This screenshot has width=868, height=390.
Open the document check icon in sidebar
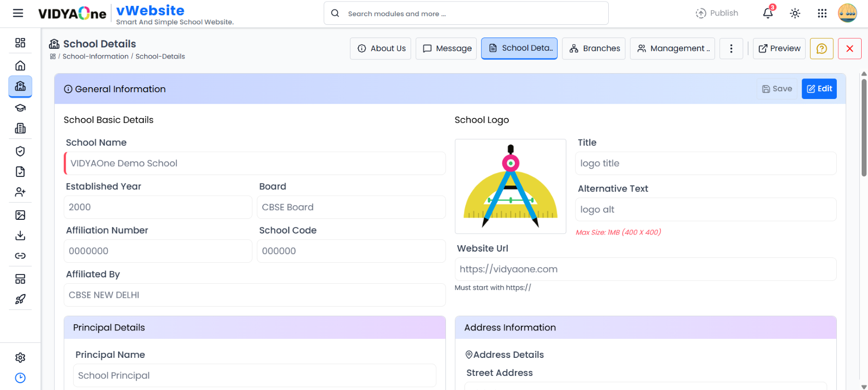pos(20,172)
